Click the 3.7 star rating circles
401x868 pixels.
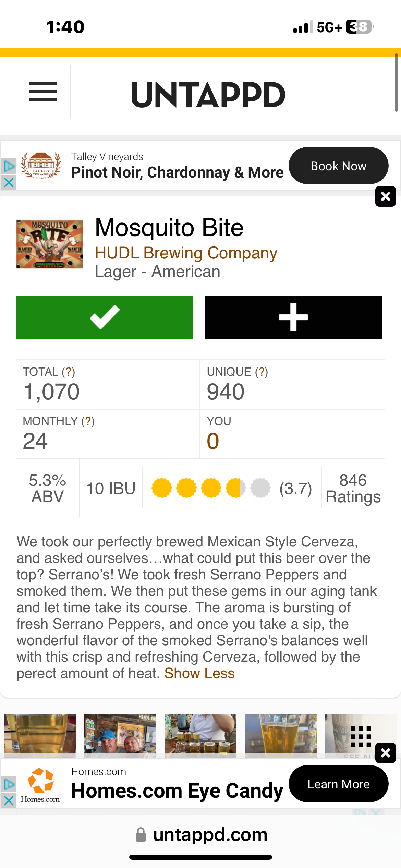pyautogui.click(x=211, y=488)
